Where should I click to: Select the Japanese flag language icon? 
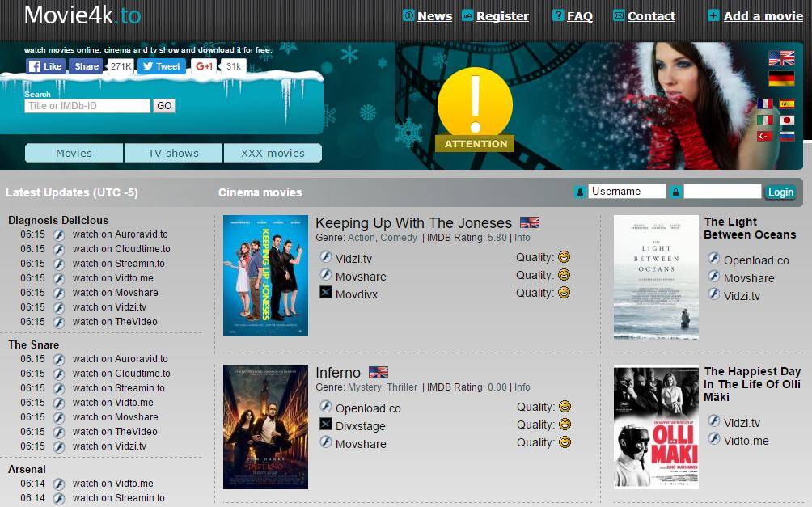(787, 120)
